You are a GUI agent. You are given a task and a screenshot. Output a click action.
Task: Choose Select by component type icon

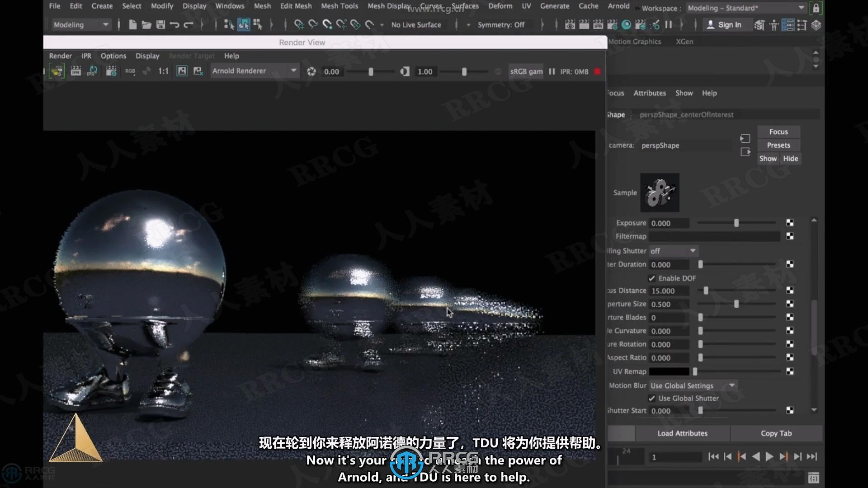258,24
